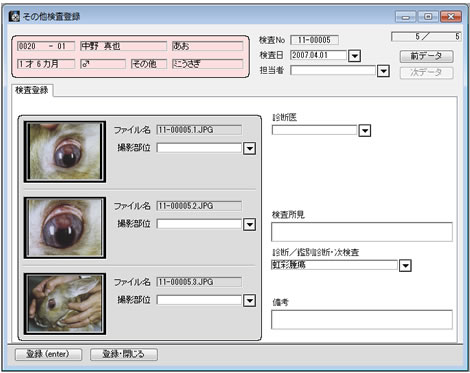Expand the 担当者 dropdown list
Viewport: 470px width, 373px height.
tap(383, 71)
